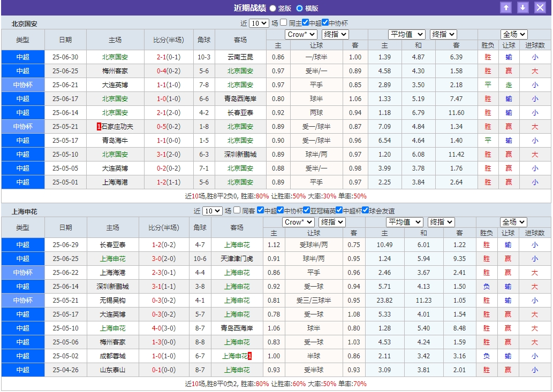Open the 近10场 match count dropdown for 北京国安
Image resolution: width=553 pixels, height=392 pixels.
click(x=259, y=23)
